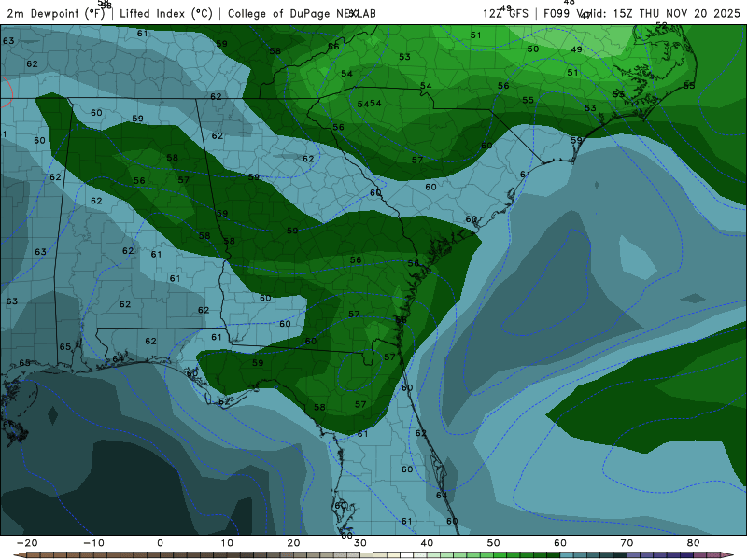This screenshot has width=747, height=560.
Task: Click the "50" color scale label
Action: coord(494,543)
